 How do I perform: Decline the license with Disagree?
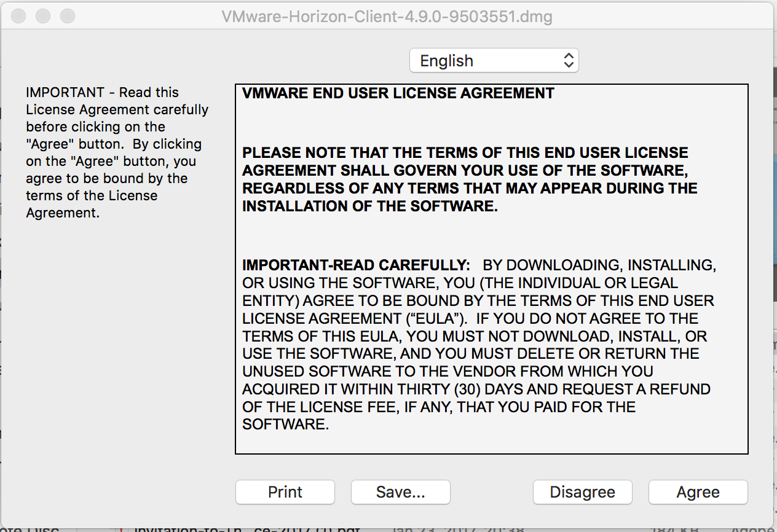(582, 492)
